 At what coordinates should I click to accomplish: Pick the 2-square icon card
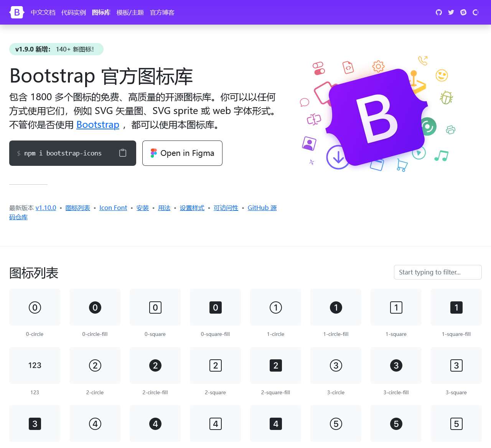[216, 372]
